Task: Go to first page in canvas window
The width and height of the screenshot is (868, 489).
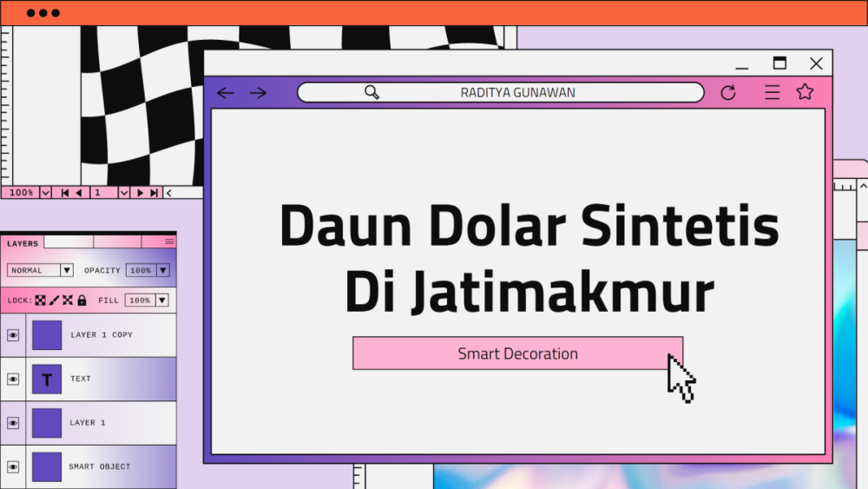Action: [x=65, y=193]
